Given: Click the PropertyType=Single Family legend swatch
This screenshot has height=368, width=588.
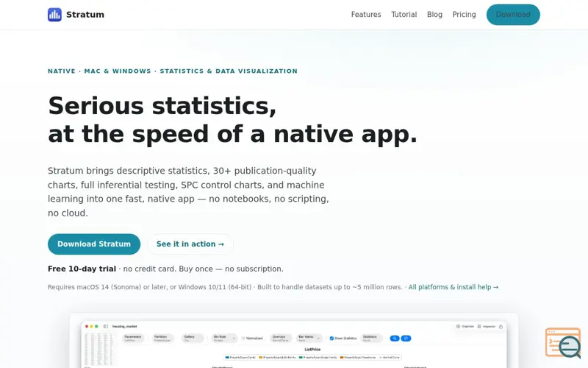Looking at the screenshot, I should [301, 357].
